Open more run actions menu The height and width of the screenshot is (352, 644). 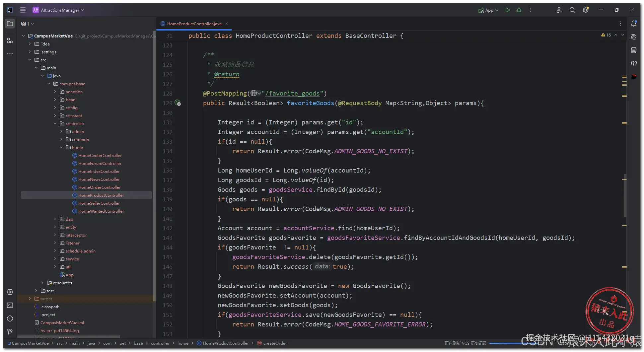click(x=530, y=10)
